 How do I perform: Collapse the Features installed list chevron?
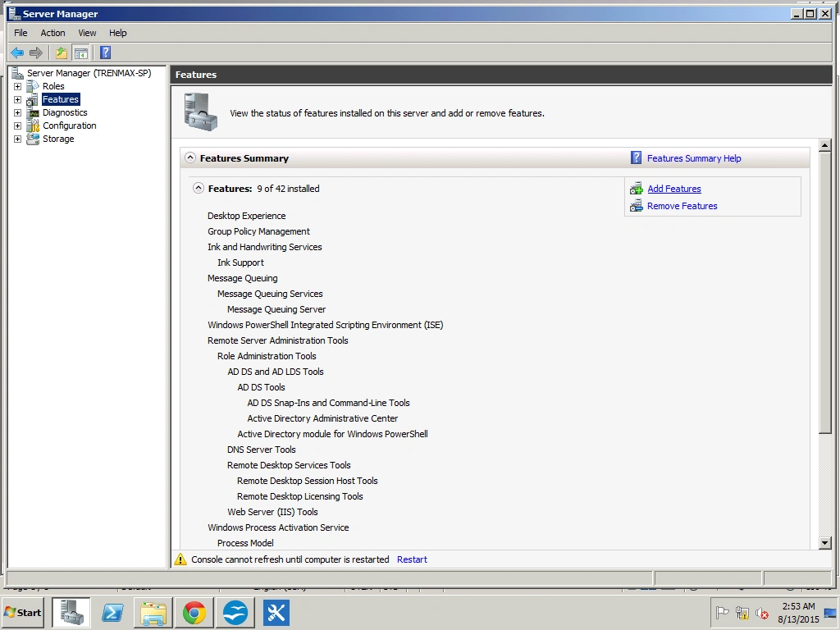199,188
